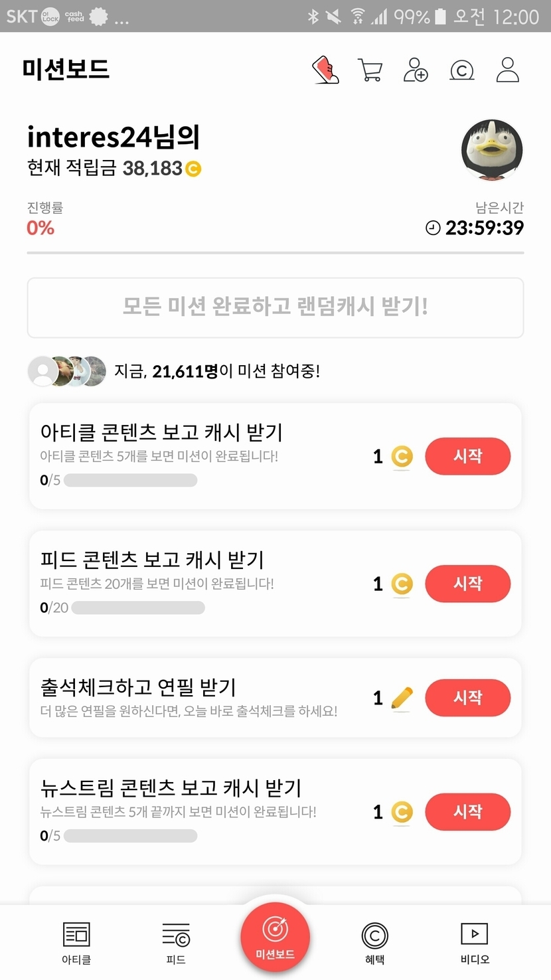Image resolution: width=551 pixels, height=980 pixels.
Task: Open the 아티클 tab
Action: tap(76, 941)
